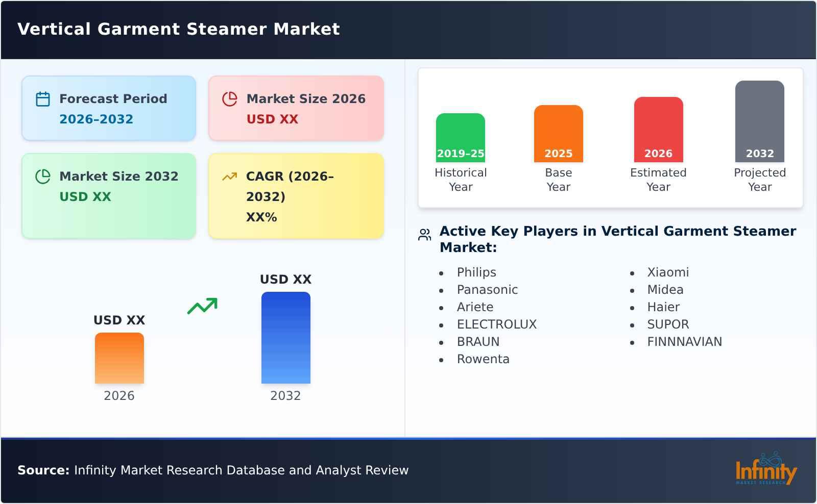This screenshot has width=817, height=504.
Task: Click the Vertical Garment Steamer Market title
Action: 179,29
